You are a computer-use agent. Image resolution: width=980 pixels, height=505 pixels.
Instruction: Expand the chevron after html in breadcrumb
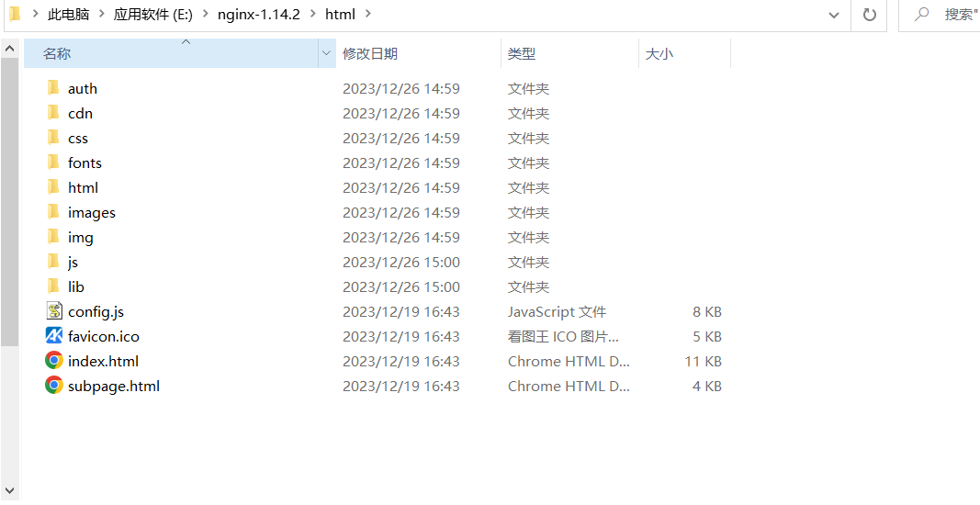367,15
